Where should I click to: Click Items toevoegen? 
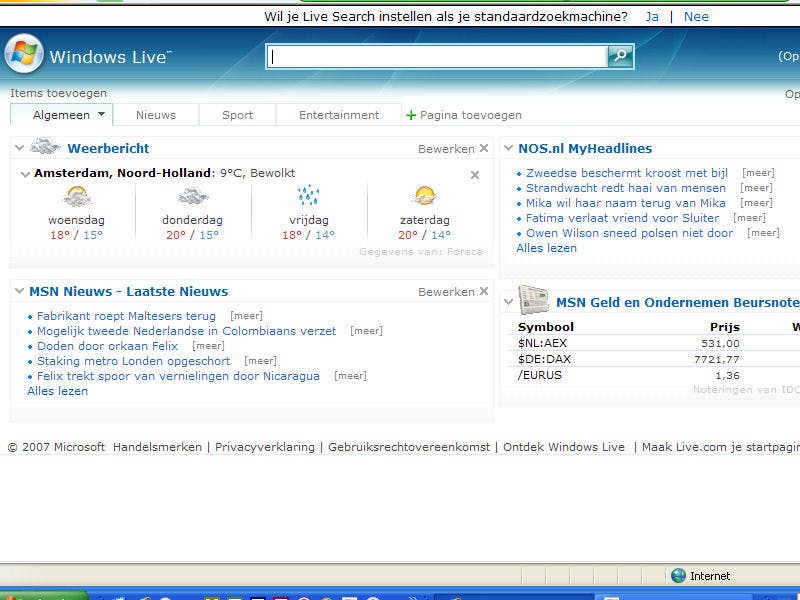pos(58,93)
